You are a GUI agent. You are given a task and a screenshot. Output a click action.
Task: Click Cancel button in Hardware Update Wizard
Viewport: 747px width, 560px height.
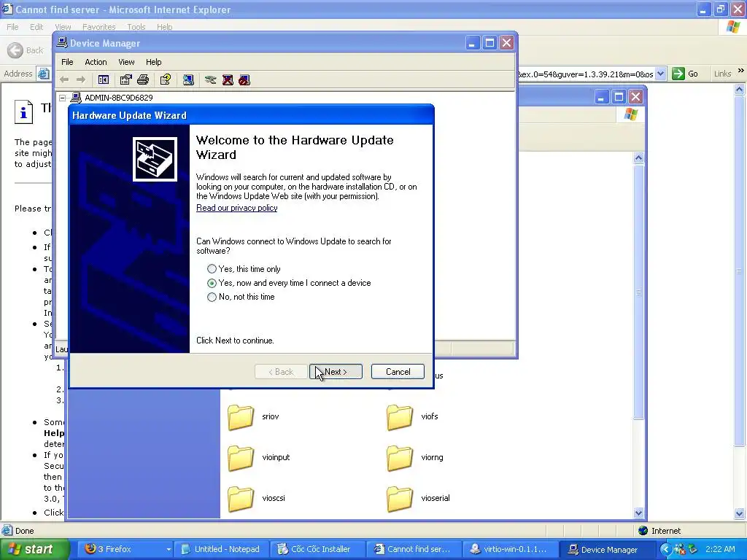point(398,372)
